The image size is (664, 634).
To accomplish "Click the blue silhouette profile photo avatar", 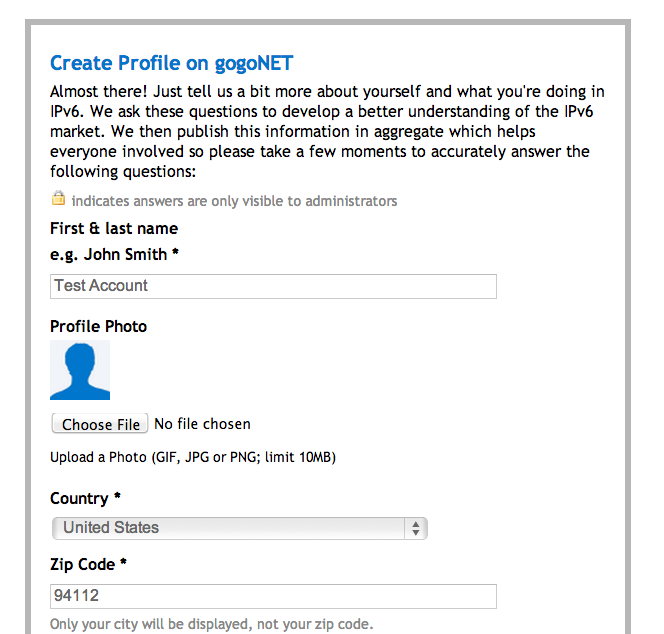I will (x=80, y=370).
